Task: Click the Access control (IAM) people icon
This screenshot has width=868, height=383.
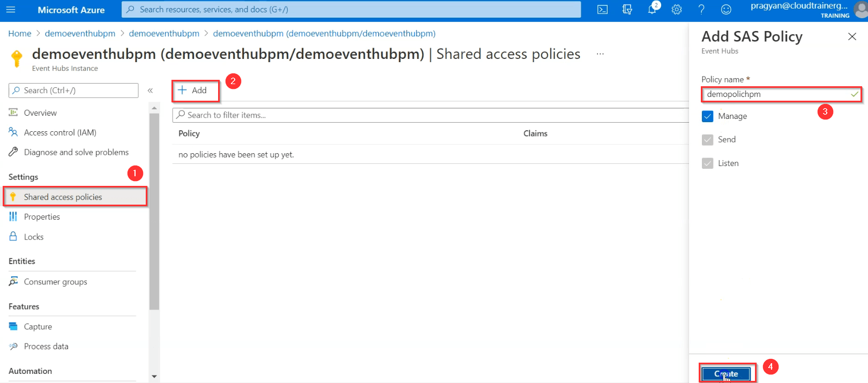Action: point(13,132)
